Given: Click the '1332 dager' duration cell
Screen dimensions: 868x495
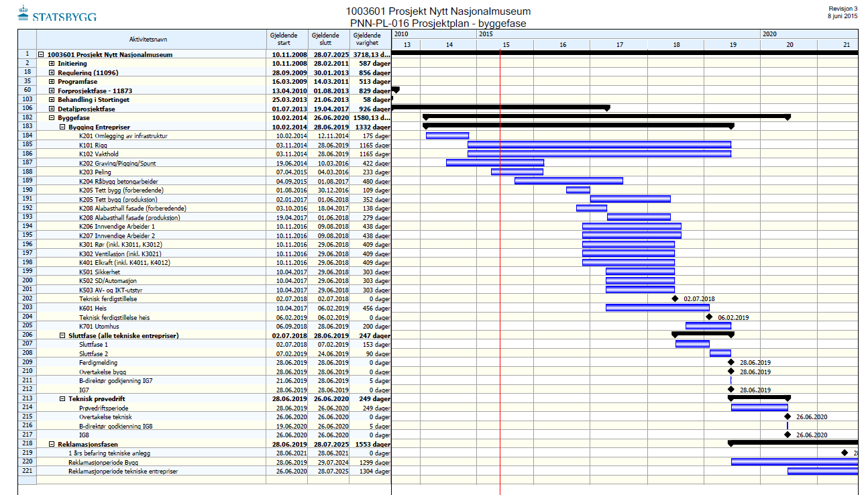Looking at the screenshot, I should click(x=370, y=127).
